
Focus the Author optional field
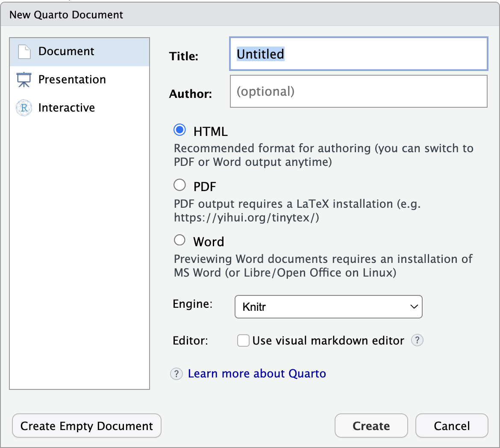coord(359,91)
